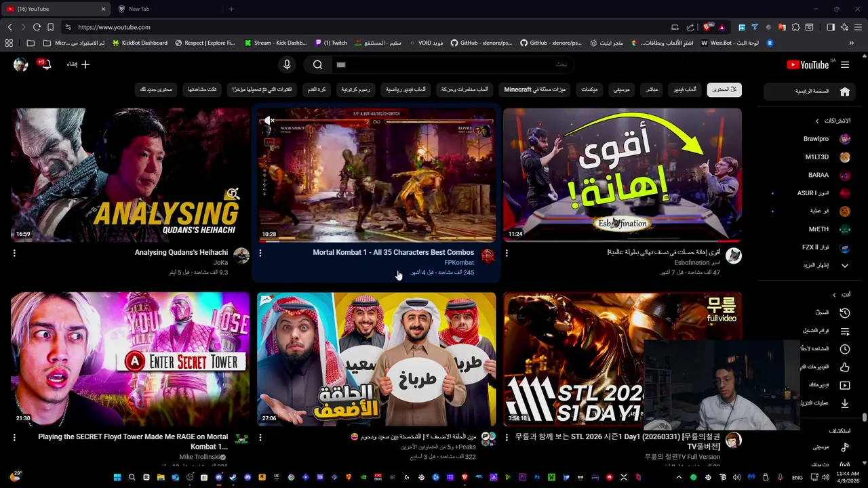Bookmark this page icon
The height and width of the screenshot is (488, 868).
tap(50, 27)
